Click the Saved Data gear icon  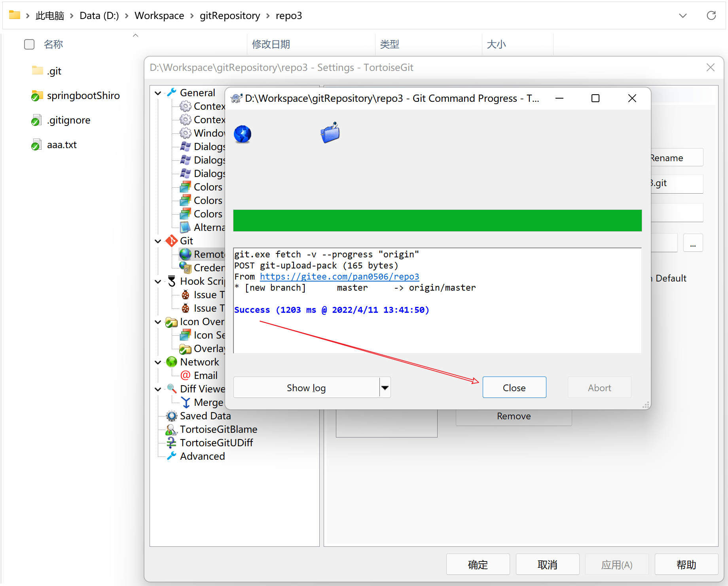click(171, 416)
